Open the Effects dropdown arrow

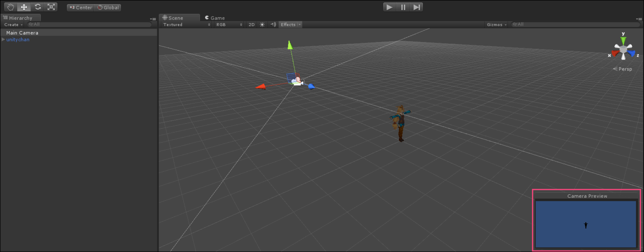[x=300, y=24]
